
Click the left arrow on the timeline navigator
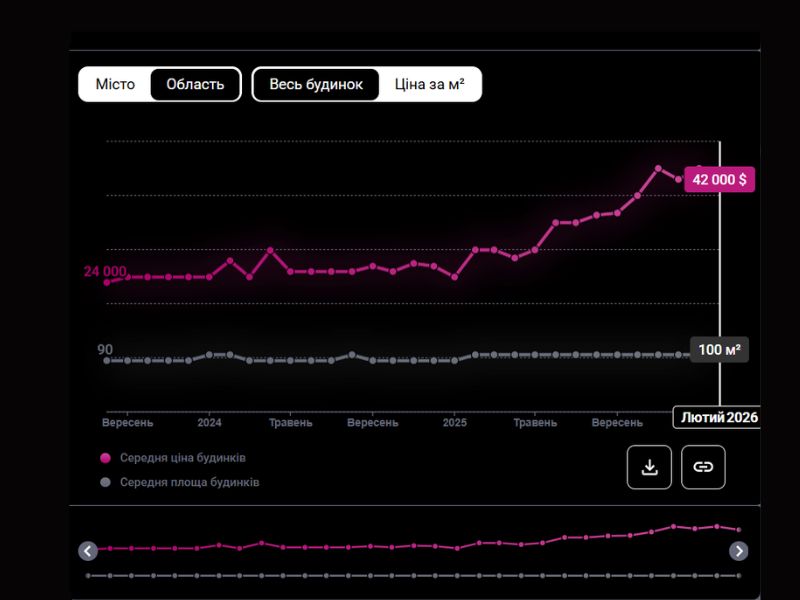click(x=88, y=551)
